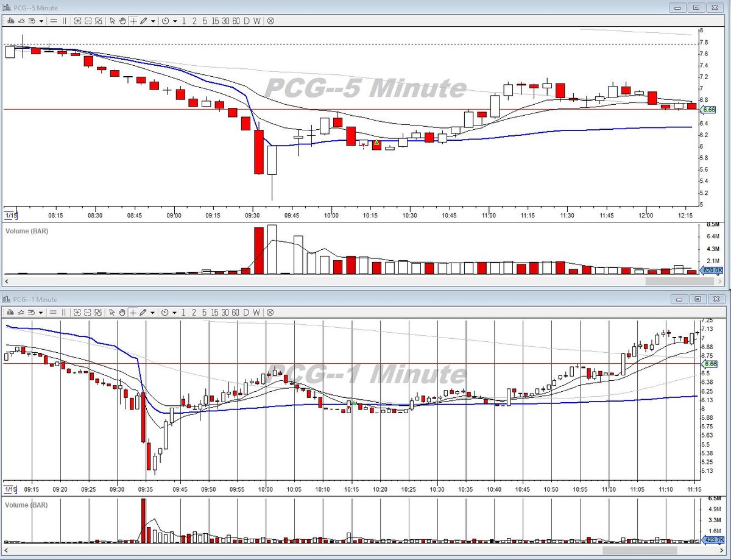The height and width of the screenshot is (560, 731).
Task: Set Daily (D) interval in 5 Minute window
Action: coord(247,21)
